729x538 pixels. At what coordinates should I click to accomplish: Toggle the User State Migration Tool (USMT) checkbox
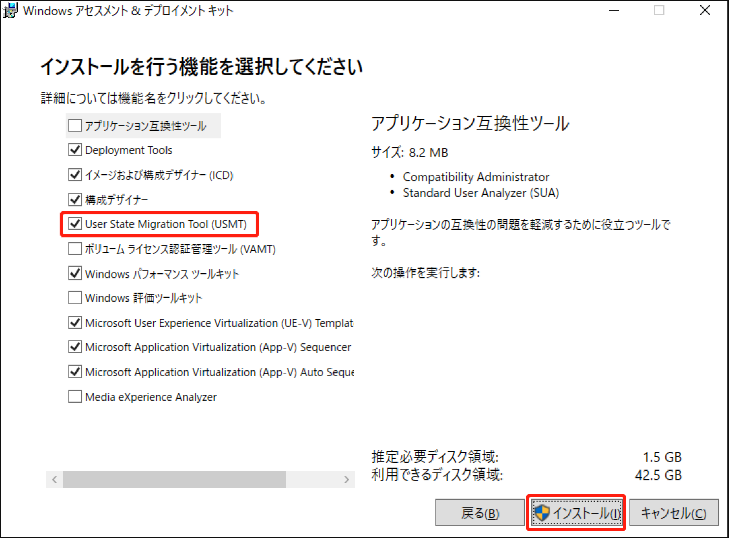click(75, 224)
